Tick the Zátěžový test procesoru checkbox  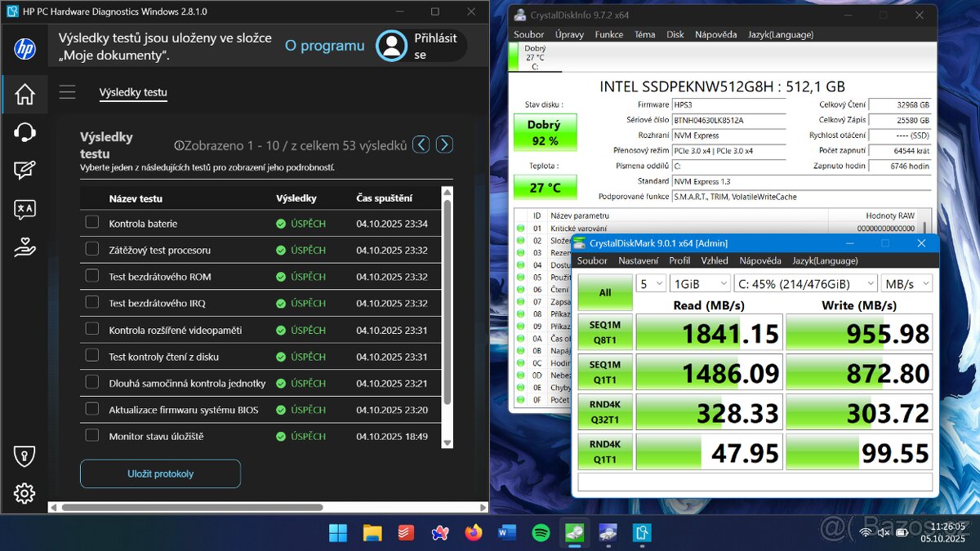coord(92,249)
